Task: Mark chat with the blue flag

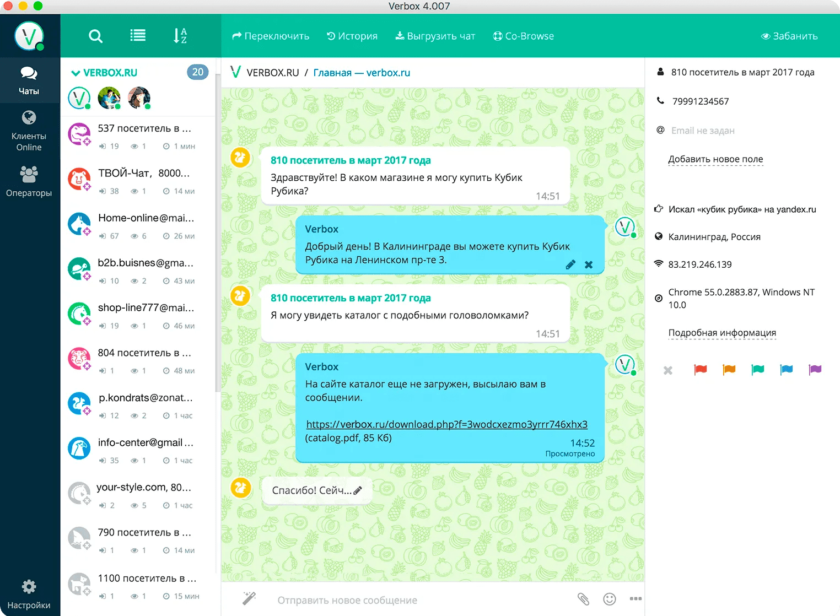Action: (787, 370)
